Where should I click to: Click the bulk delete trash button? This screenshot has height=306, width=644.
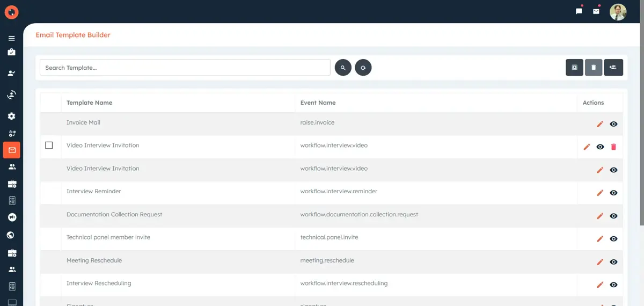(x=594, y=68)
